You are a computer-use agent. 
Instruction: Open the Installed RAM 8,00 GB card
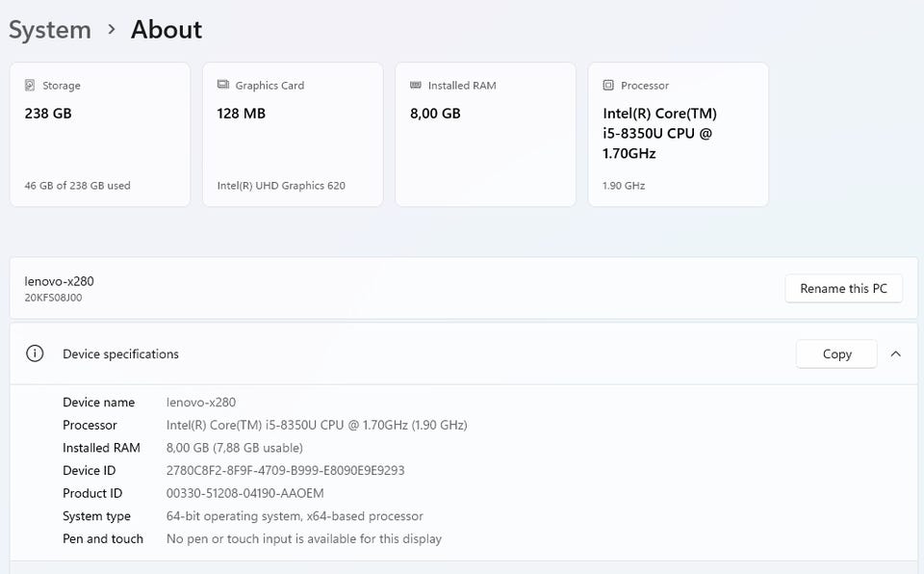(485, 135)
